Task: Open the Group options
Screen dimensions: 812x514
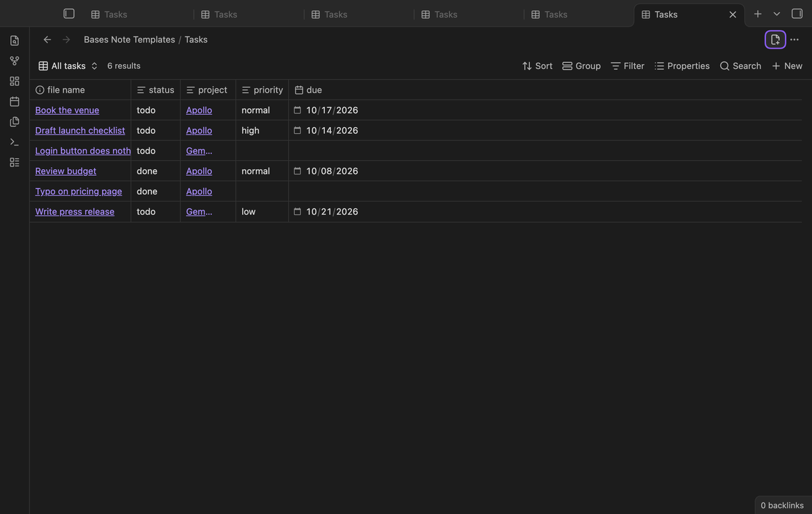Action: 581,66
